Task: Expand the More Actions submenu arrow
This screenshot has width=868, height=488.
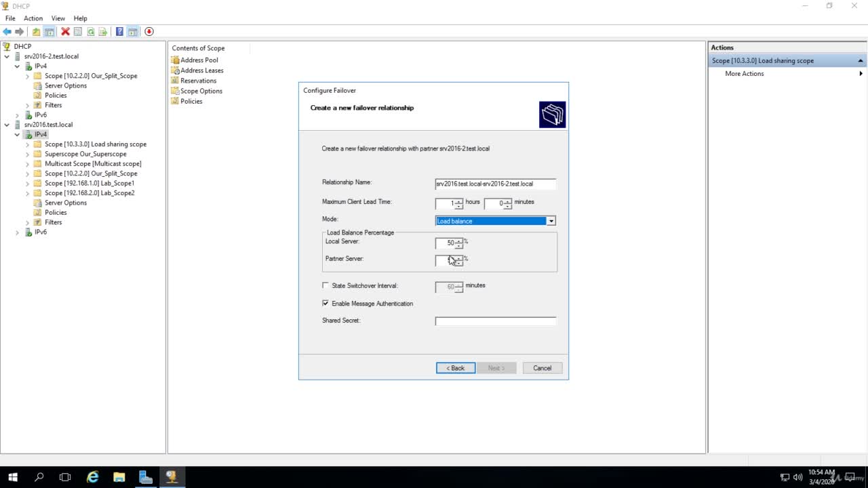Action: pos(861,74)
